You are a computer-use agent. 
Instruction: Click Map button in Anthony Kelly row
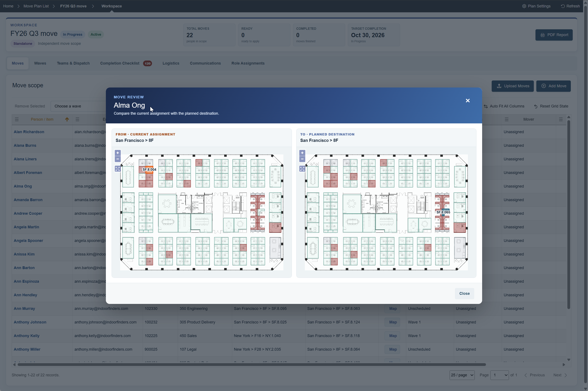393,336
